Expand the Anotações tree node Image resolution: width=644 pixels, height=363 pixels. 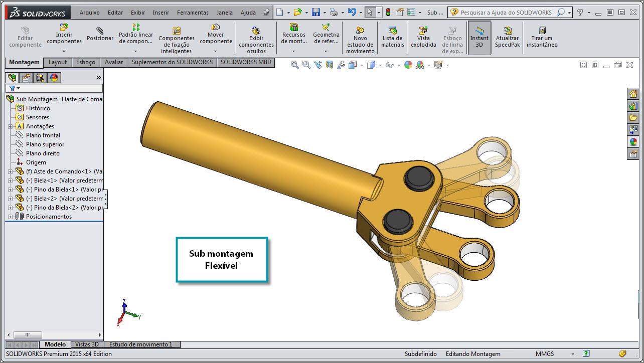coord(10,126)
